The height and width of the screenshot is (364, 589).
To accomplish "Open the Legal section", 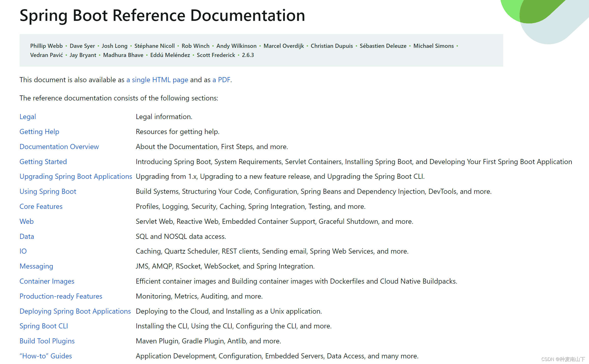I will (x=28, y=117).
